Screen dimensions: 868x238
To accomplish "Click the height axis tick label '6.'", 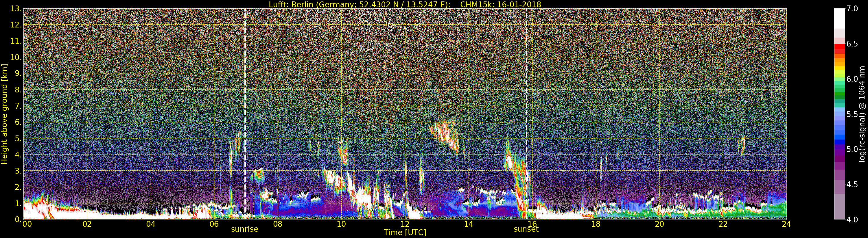I will click(18, 122).
